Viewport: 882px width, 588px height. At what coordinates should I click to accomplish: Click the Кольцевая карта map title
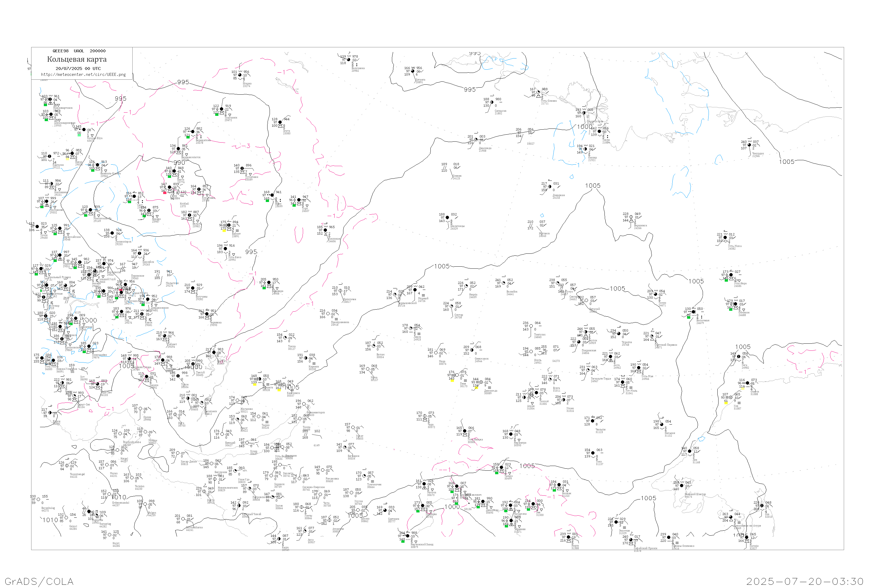point(77,59)
